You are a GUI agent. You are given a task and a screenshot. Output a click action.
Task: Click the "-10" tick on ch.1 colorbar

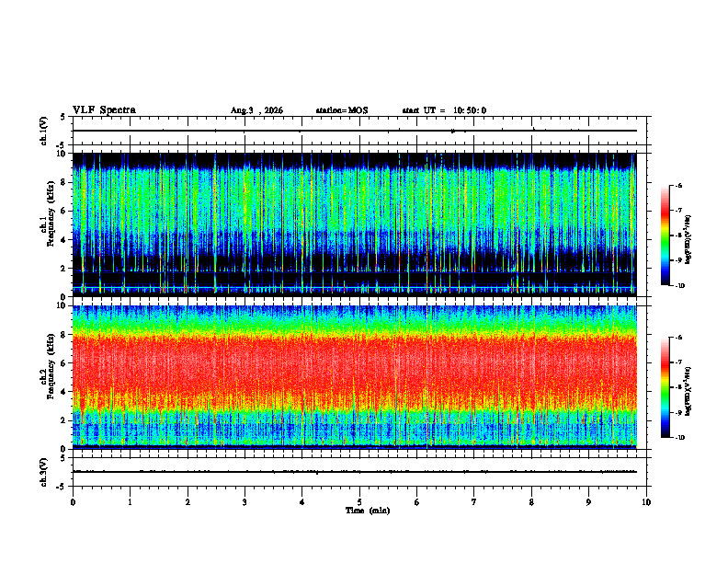(x=679, y=286)
